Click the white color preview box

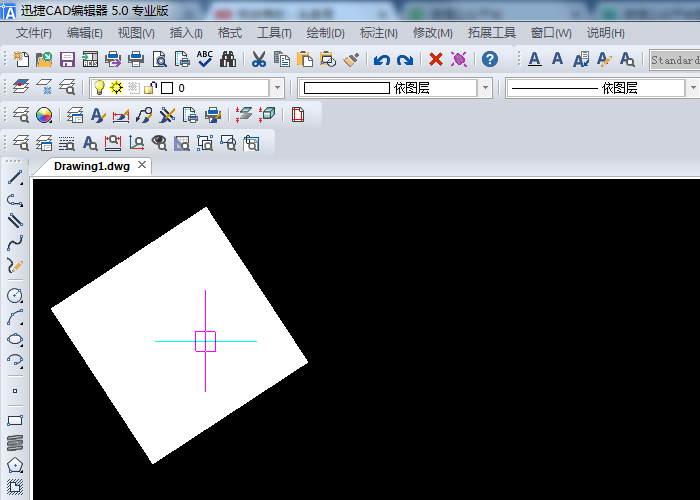347,88
